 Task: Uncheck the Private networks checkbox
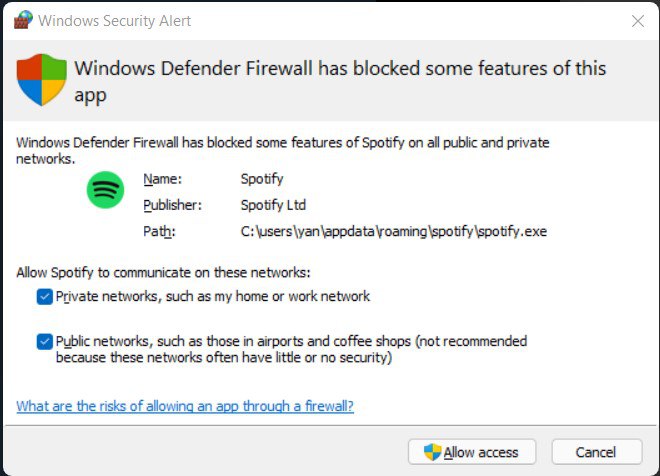pos(45,297)
